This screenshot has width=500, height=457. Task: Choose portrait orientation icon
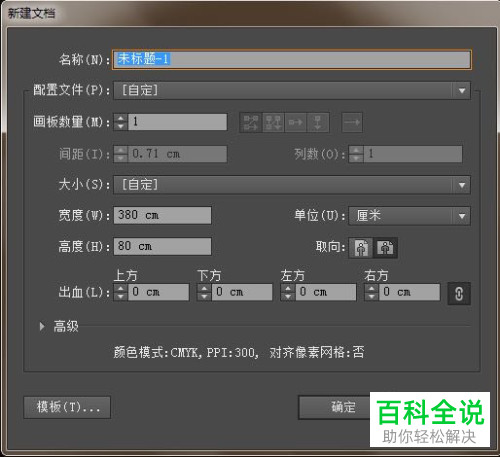[x=361, y=248]
